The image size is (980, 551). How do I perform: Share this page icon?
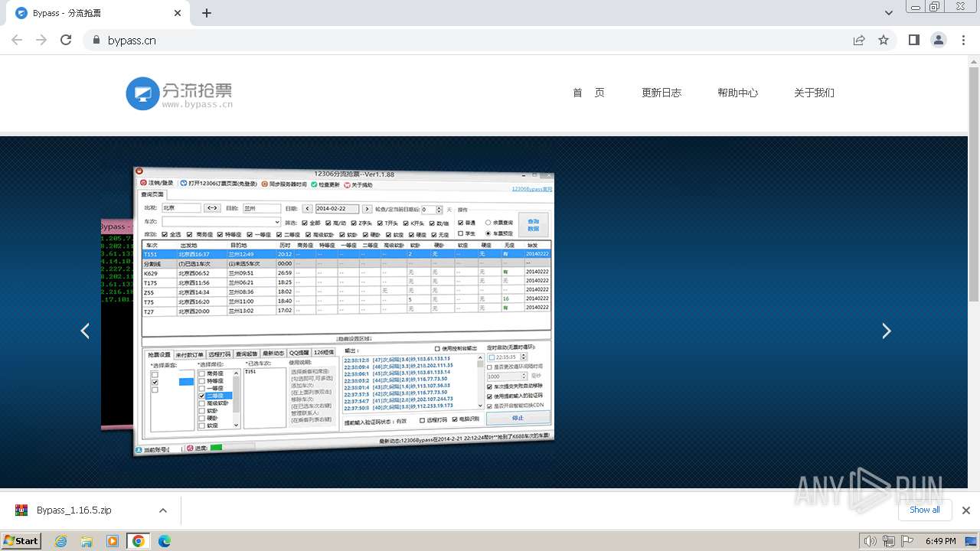859,41
